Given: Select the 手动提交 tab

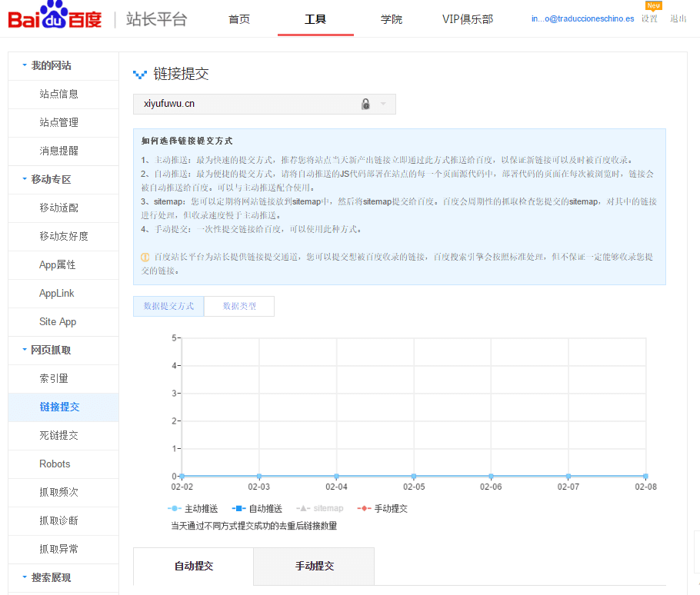Looking at the screenshot, I should coord(314,567).
